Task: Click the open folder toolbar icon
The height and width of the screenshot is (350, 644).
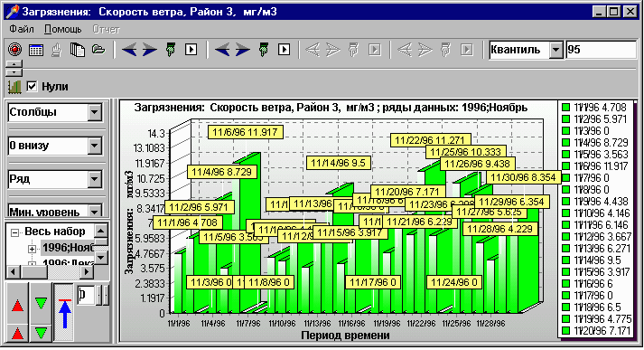Action: coord(98,50)
